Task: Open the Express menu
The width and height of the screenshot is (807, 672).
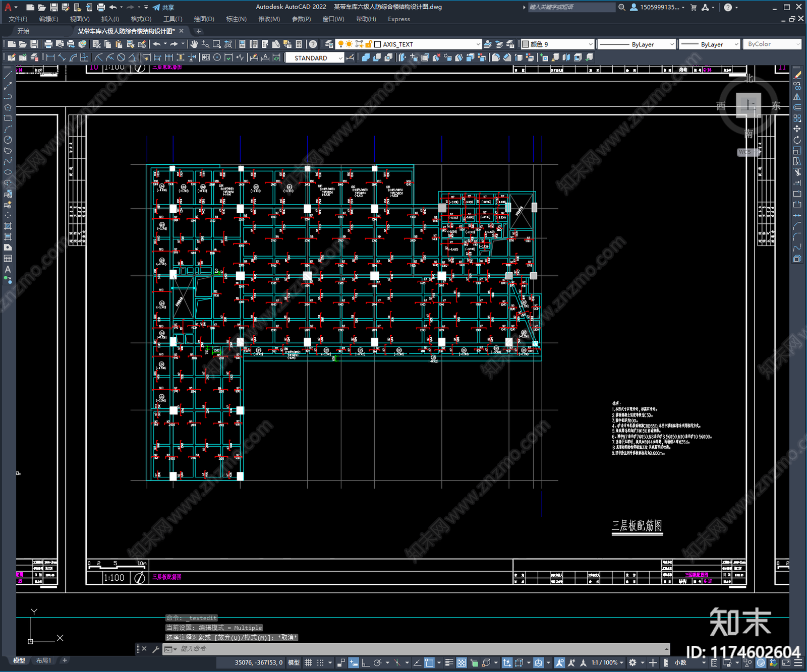Action: [x=399, y=19]
